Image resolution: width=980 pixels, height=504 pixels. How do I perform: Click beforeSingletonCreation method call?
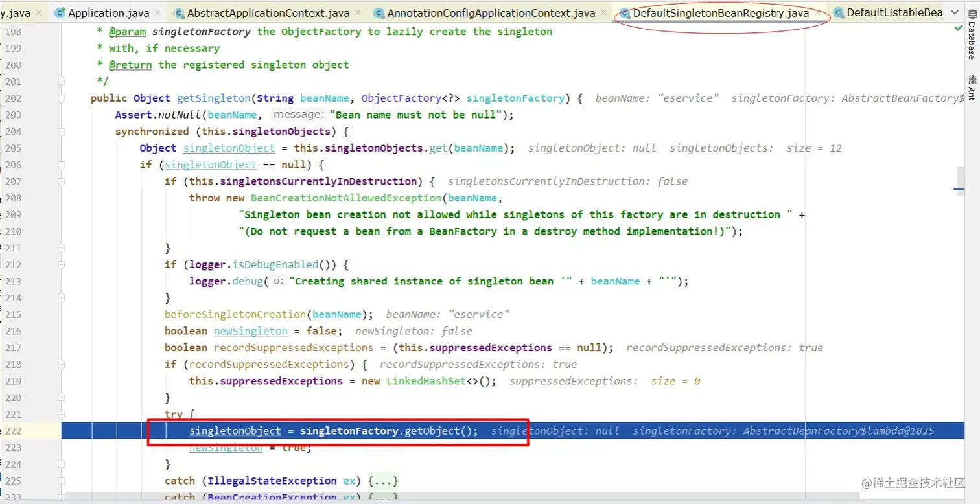point(235,314)
